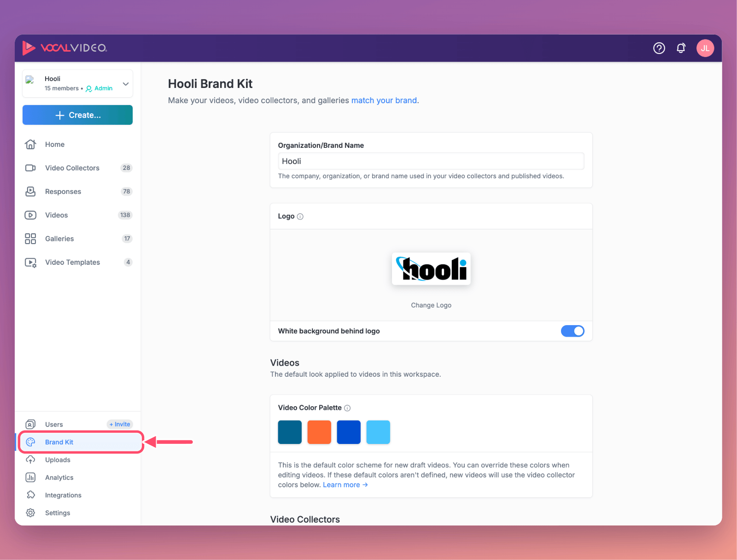Viewport: 737px width, 560px height.
Task: Click the Organization/Brand Name input field
Action: tap(431, 161)
